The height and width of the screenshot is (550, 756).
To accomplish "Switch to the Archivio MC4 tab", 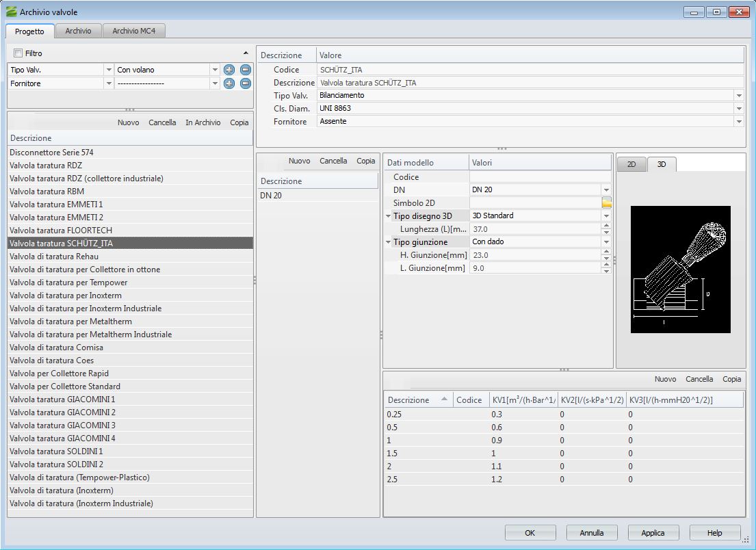I will [134, 31].
